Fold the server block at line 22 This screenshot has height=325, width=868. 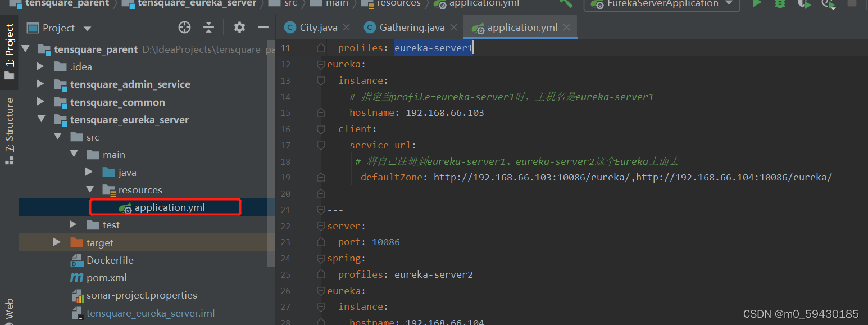pyautogui.click(x=321, y=227)
